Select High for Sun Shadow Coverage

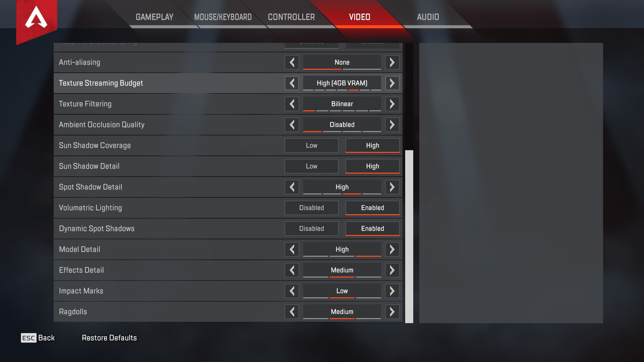(372, 145)
